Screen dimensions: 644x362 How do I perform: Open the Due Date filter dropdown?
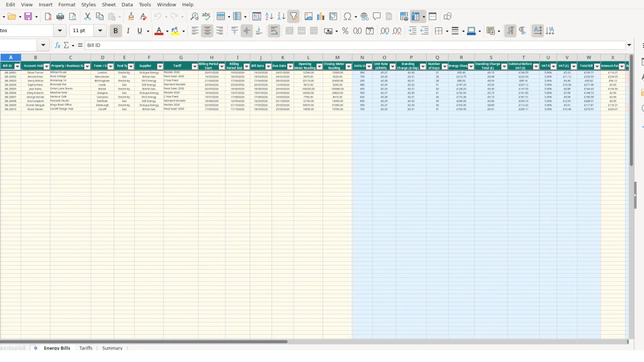(290, 67)
